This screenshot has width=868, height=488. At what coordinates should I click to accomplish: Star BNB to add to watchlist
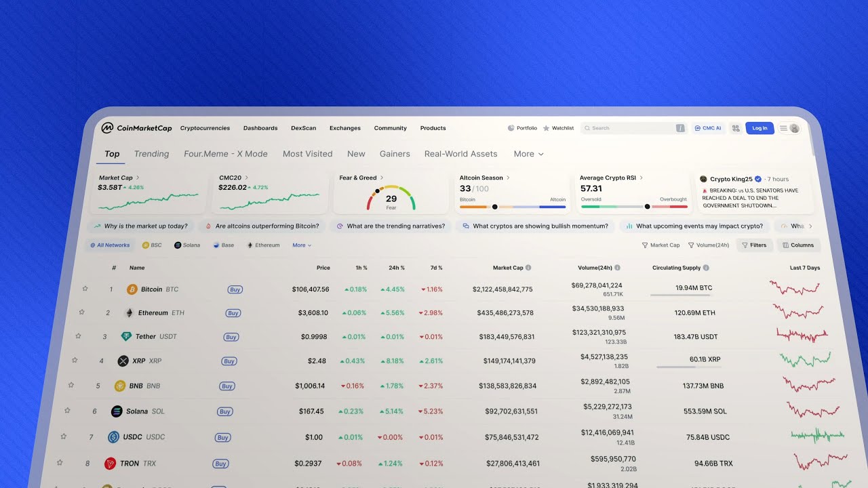click(71, 385)
